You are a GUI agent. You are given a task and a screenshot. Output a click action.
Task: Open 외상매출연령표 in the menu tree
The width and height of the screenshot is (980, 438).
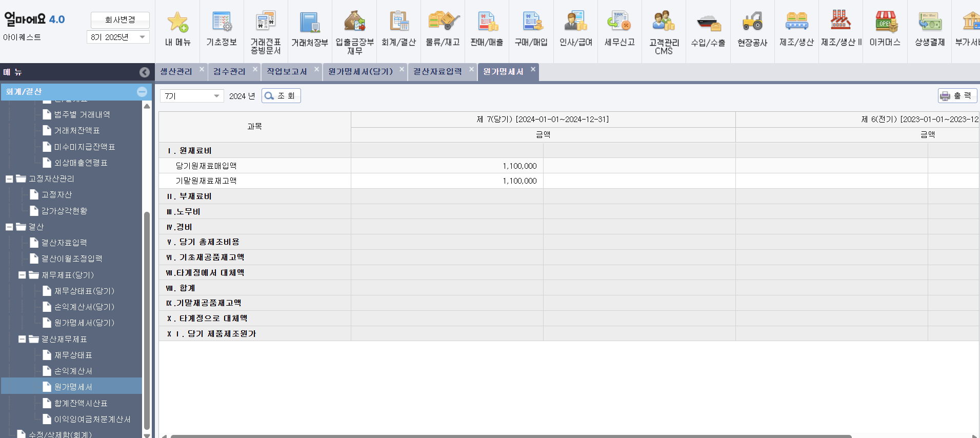click(81, 163)
